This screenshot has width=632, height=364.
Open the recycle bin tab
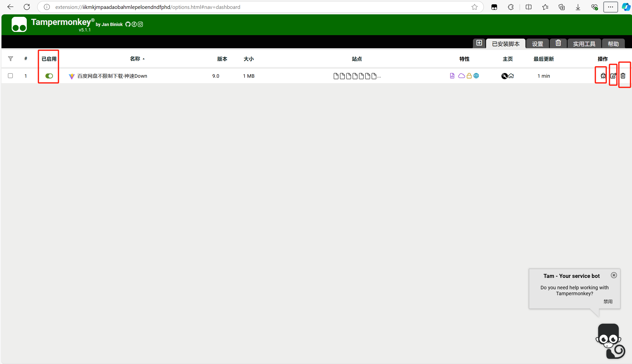558,43
